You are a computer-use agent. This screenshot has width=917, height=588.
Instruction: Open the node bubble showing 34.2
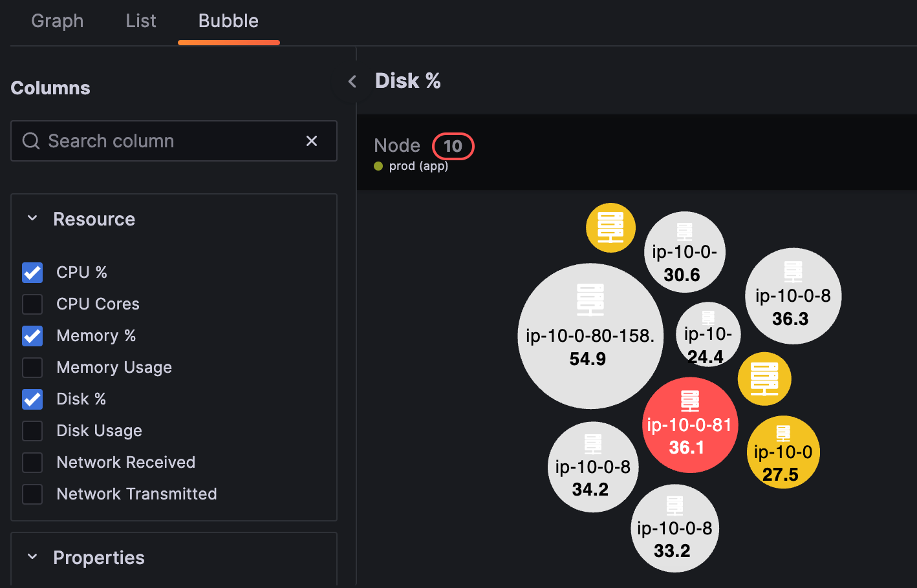click(593, 467)
